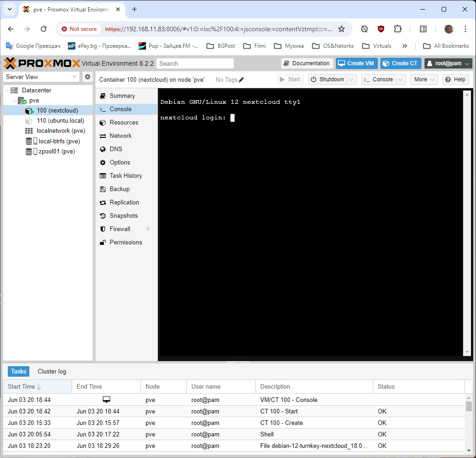476x458 pixels.
Task: Click the bookmark star in address bar
Action: tap(341, 29)
